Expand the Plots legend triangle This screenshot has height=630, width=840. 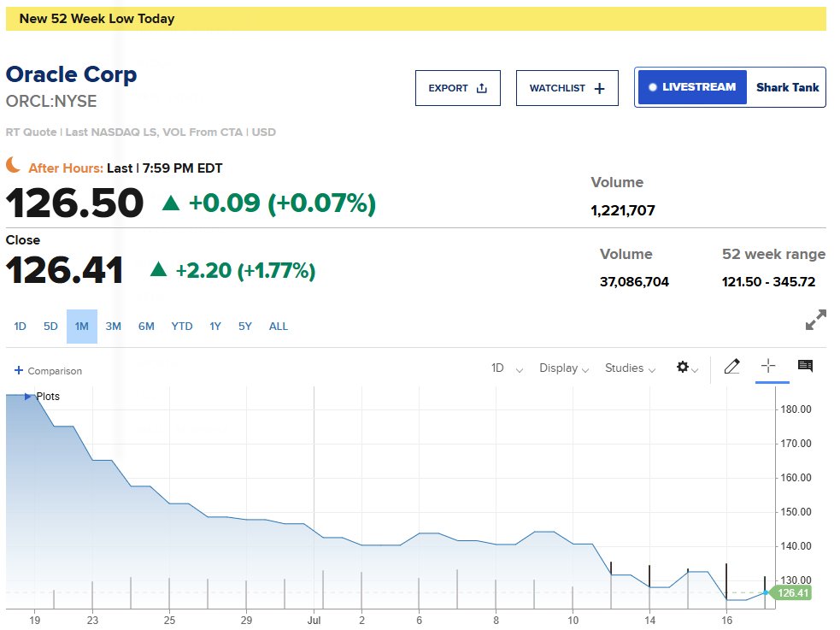click(27, 397)
